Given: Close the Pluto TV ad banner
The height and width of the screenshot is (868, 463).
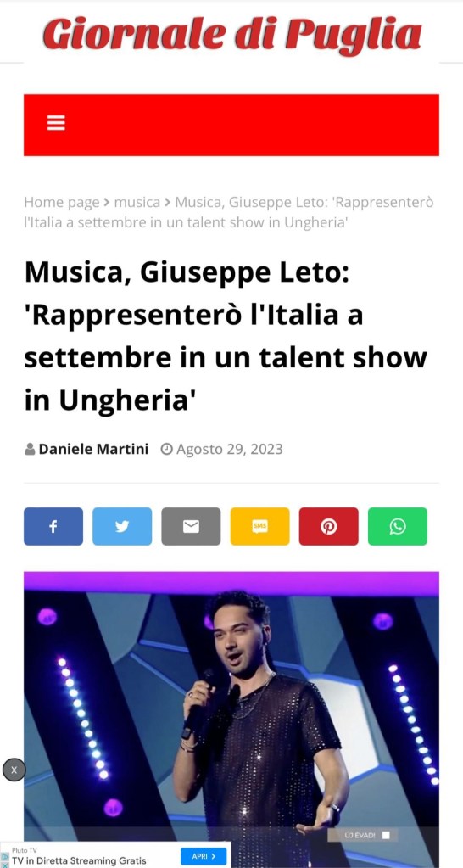Looking at the screenshot, I should tap(5, 864).
